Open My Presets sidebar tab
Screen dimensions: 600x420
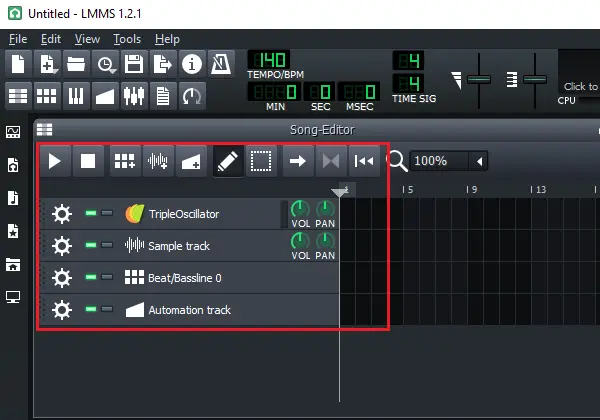13,231
